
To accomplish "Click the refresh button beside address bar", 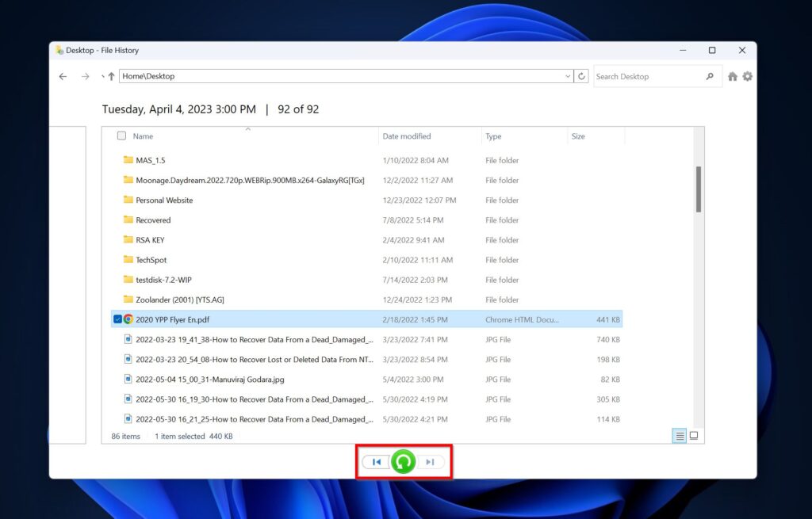I will [582, 77].
